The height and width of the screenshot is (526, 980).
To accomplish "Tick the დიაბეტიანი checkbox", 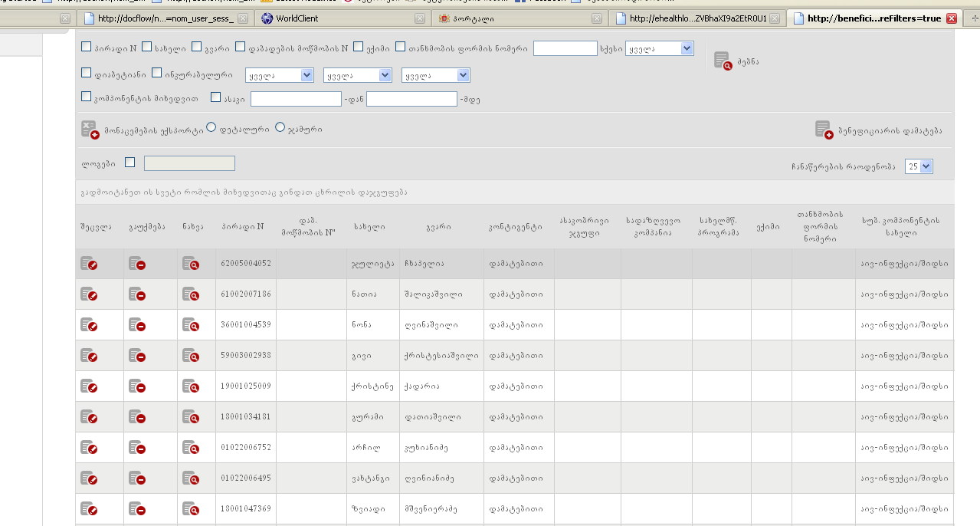I will tap(87, 74).
